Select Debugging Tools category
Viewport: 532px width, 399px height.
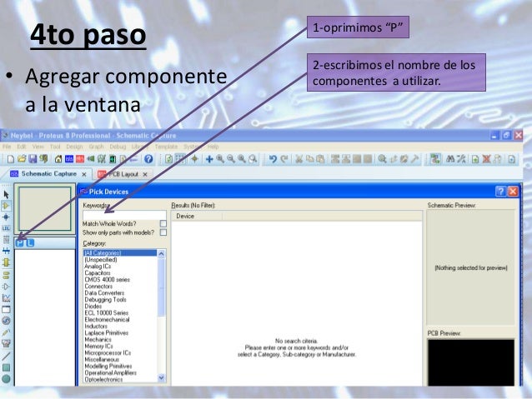(105, 300)
